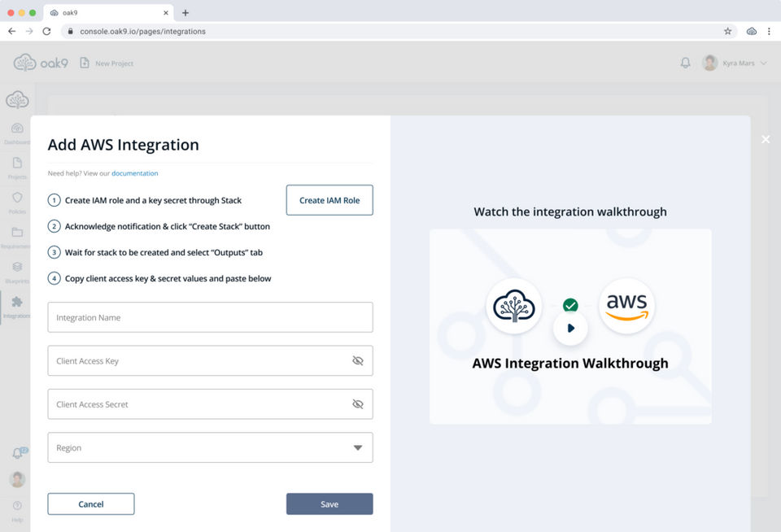
Task: Click 'Watch the integration walkthrough' heading
Action: point(570,211)
